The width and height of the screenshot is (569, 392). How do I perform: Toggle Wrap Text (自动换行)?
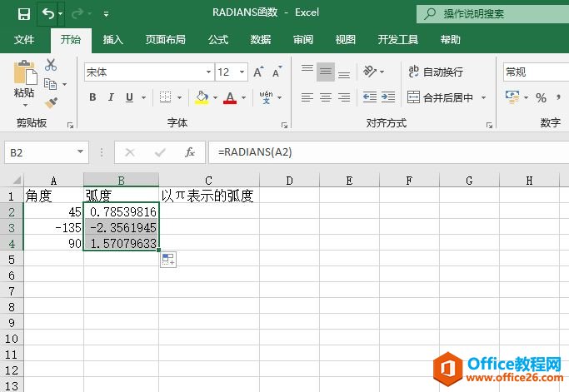[435, 72]
